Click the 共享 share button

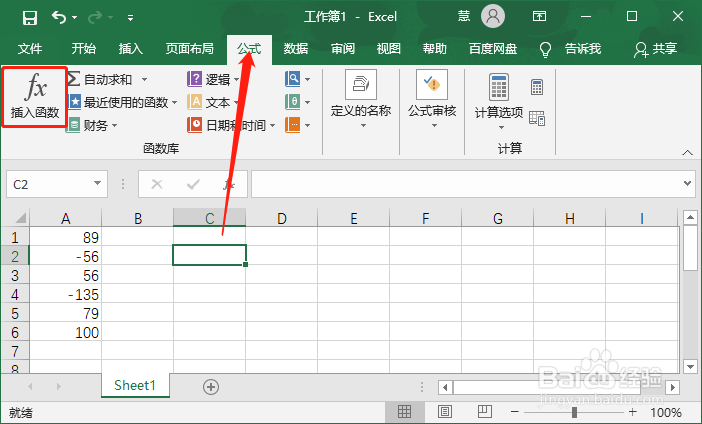click(655, 49)
